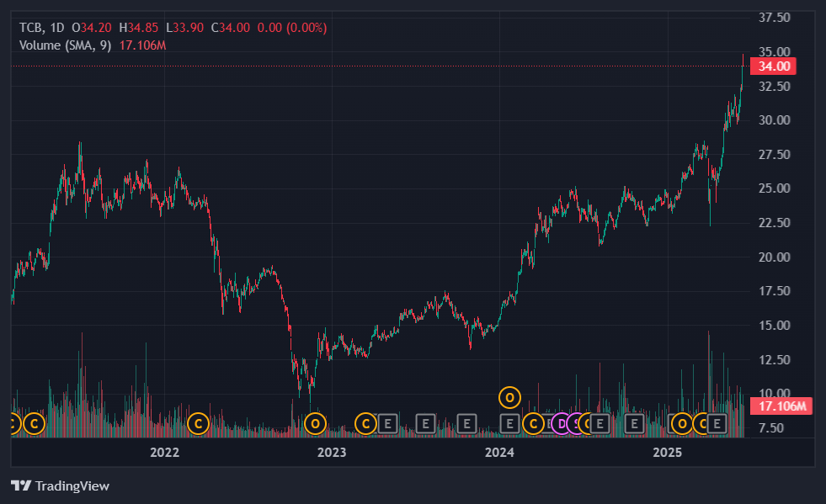Click the C event marker near 2022

click(199, 423)
